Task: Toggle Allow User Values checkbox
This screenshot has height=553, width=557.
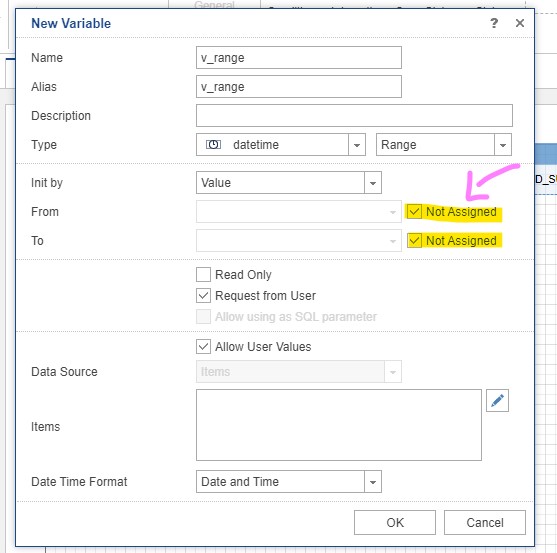Action: pyautogui.click(x=203, y=346)
